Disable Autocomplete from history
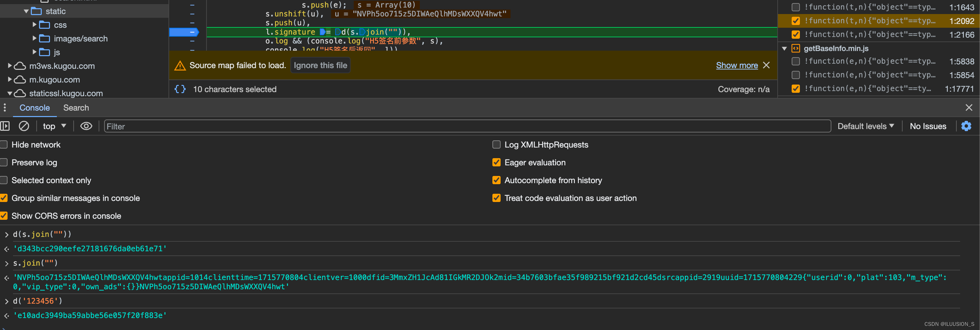This screenshot has height=330, width=980. [x=496, y=181]
